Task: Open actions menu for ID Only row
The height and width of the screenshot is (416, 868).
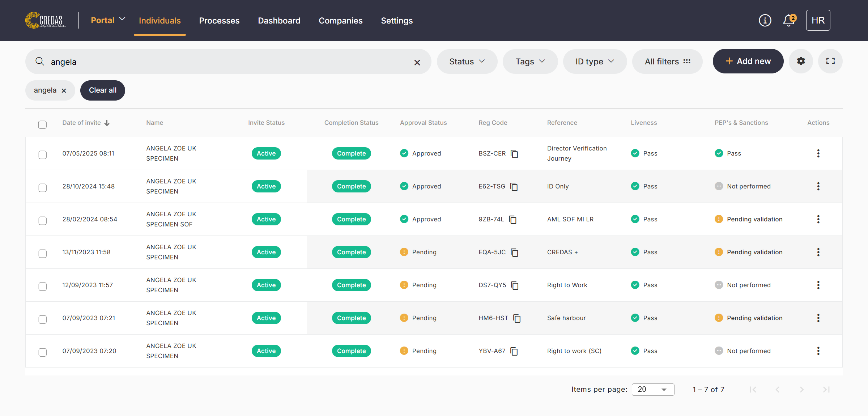Action: pos(818,186)
